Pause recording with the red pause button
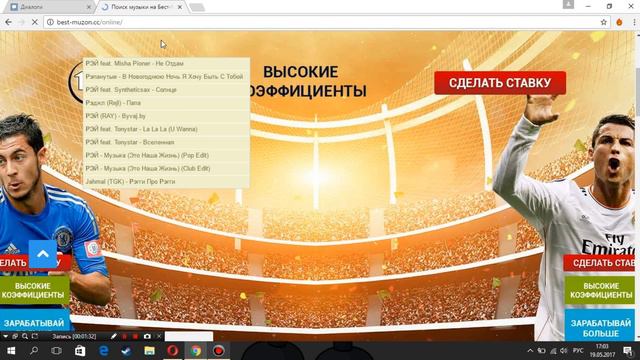This screenshot has height=360, width=640. [124, 336]
